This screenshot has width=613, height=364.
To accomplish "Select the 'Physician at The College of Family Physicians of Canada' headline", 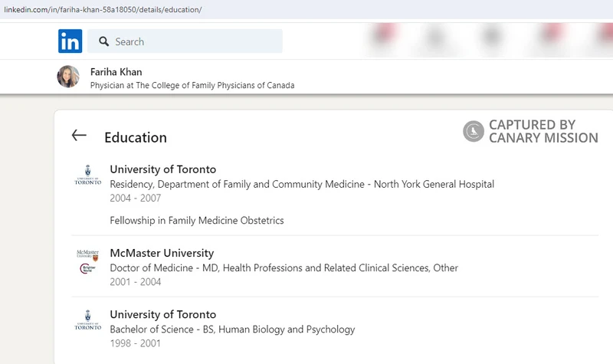I will [x=192, y=85].
